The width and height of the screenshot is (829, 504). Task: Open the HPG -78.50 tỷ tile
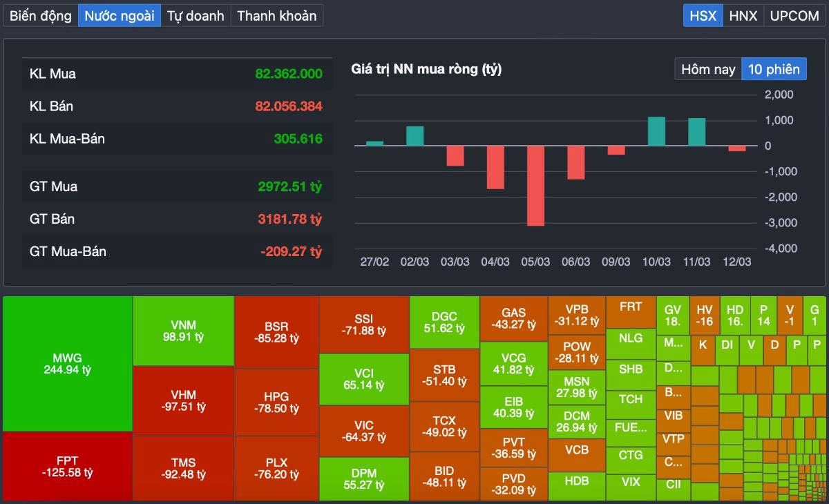276,403
